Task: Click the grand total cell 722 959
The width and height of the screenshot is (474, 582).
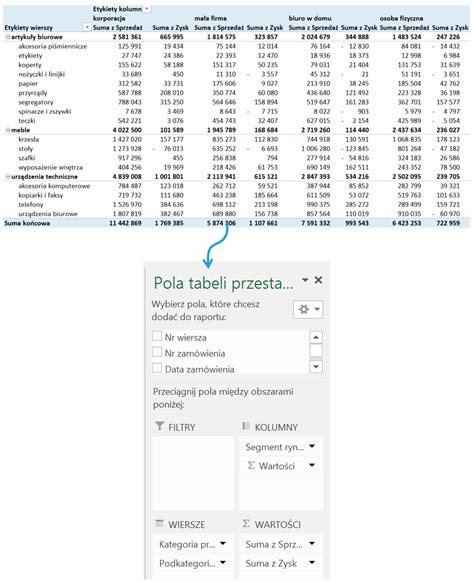Action: [448, 223]
